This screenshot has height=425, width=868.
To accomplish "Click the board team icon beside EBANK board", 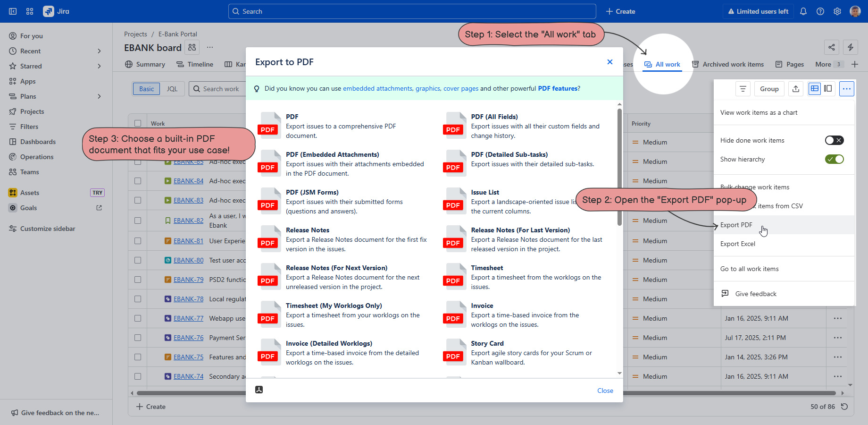I will [x=192, y=47].
